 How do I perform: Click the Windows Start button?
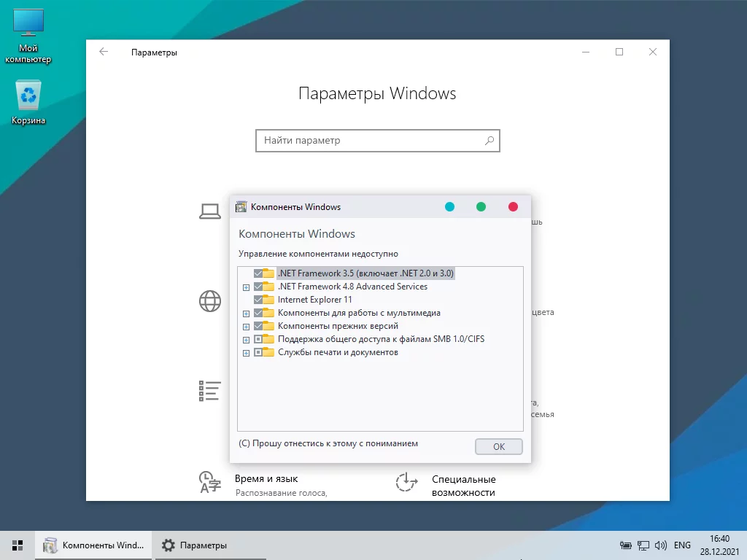click(x=18, y=545)
